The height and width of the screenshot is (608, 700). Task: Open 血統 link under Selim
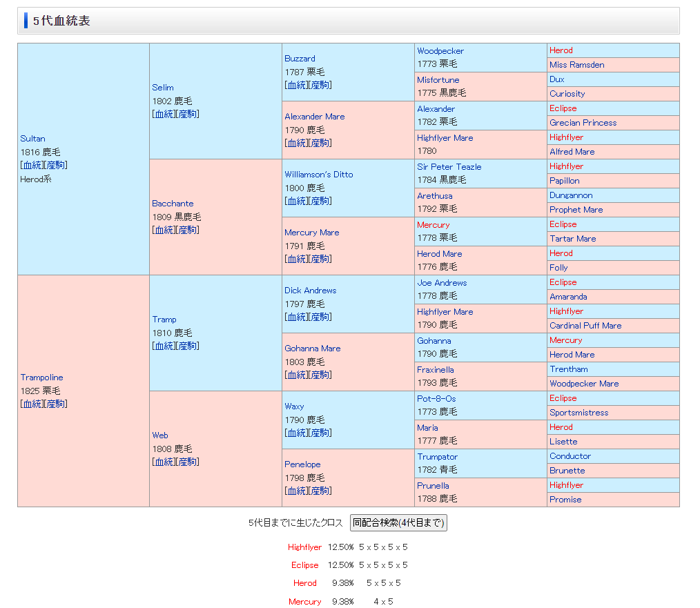pos(164,114)
